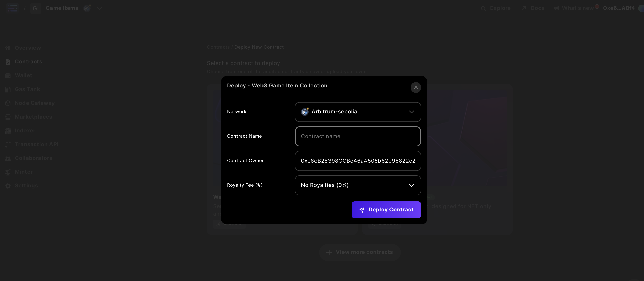Click the Contracts breadcrumb link

point(218,47)
